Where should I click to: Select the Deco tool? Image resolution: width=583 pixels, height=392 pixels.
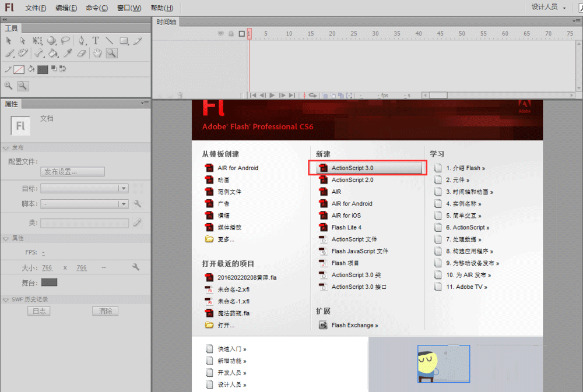tap(23, 54)
